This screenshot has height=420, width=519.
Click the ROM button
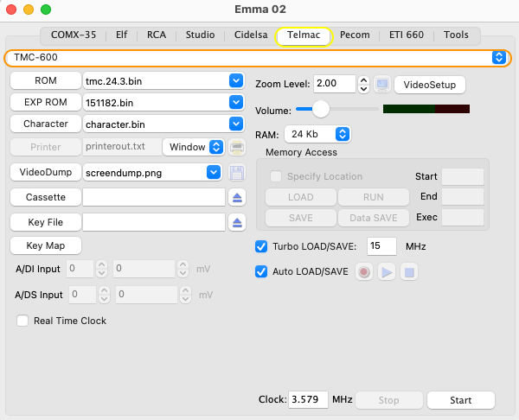click(46, 80)
